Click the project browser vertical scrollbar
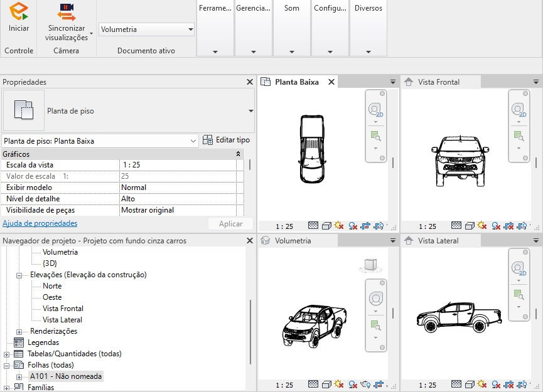 click(x=250, y=332)
